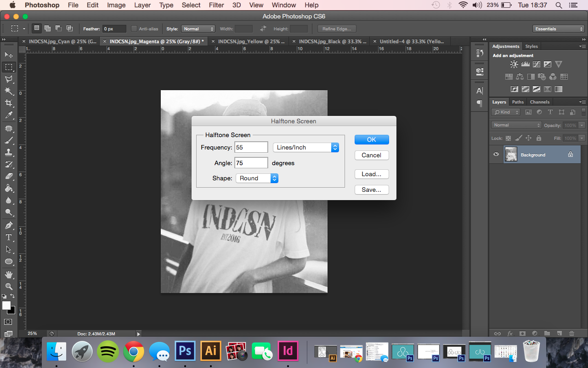Add a Posterize adjustment
The width and height of the screenshot is (588, 368).
pos(526,89)
